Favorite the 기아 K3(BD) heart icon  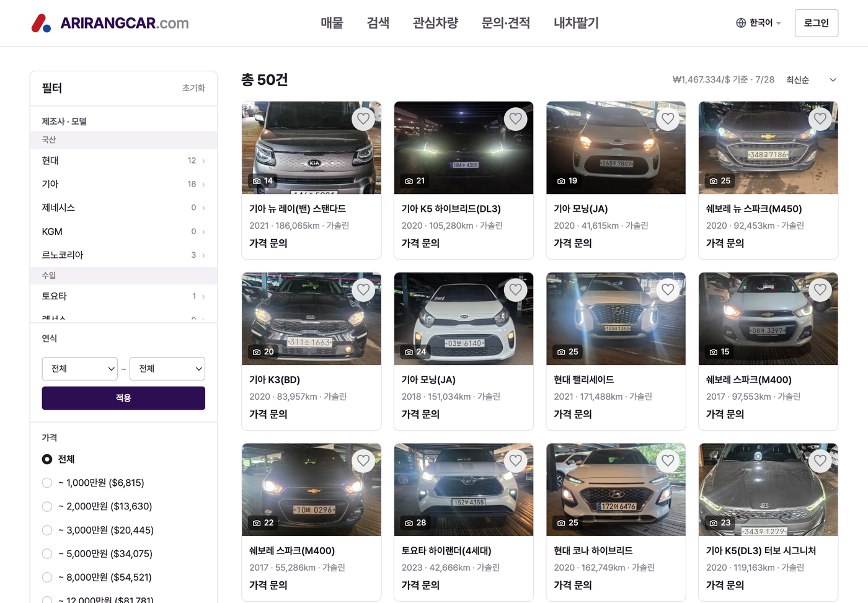click(x=363, y=290)
